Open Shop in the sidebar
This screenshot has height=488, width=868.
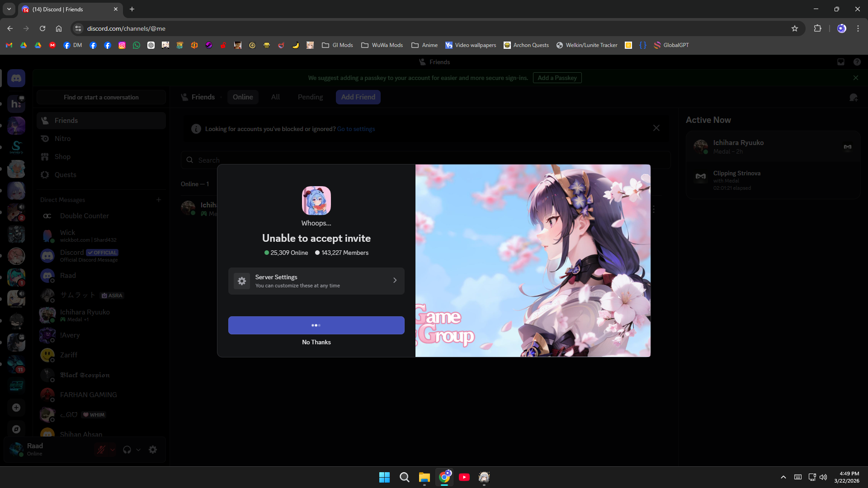coord(101,157)
